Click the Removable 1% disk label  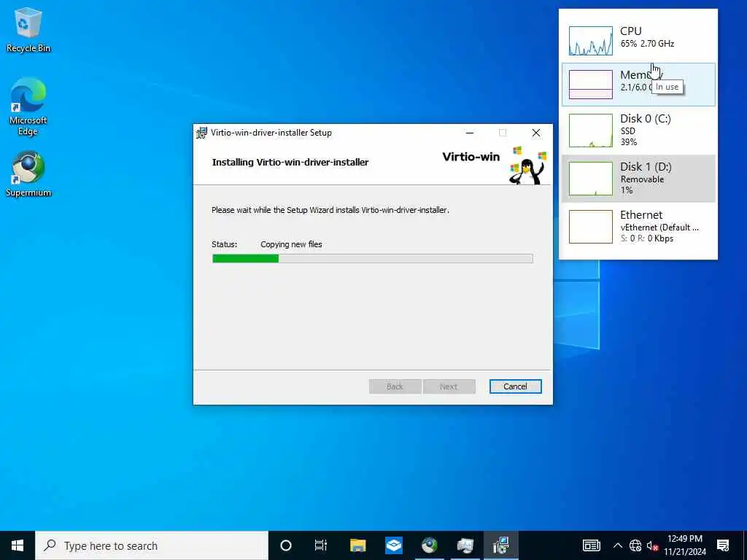(642, 184)
